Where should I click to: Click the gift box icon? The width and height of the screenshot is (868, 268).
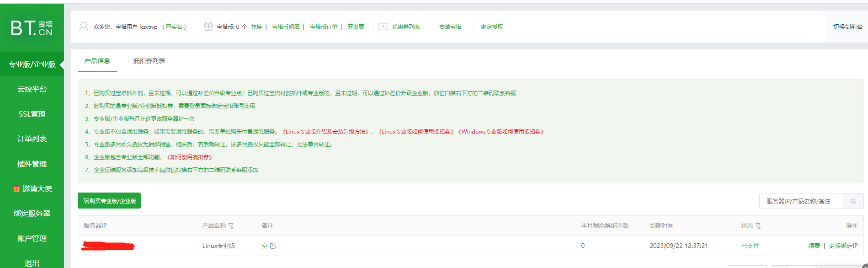point(208,27)
